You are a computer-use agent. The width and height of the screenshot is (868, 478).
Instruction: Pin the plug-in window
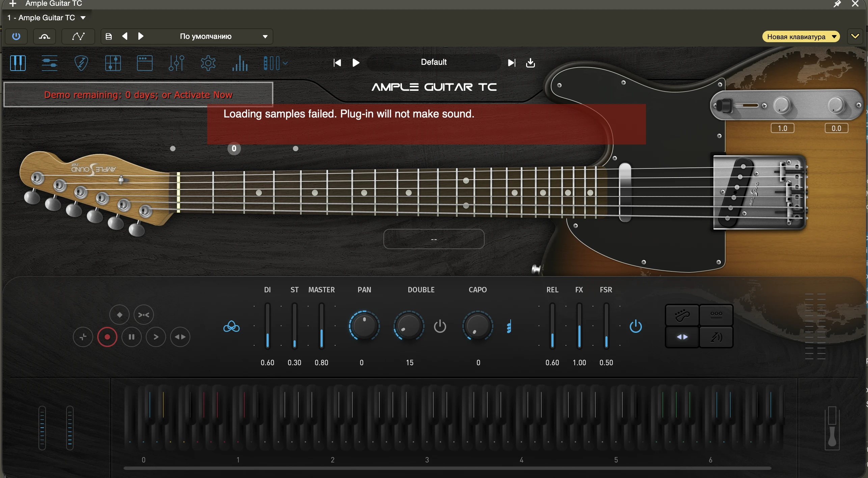[x=837, y=4]
